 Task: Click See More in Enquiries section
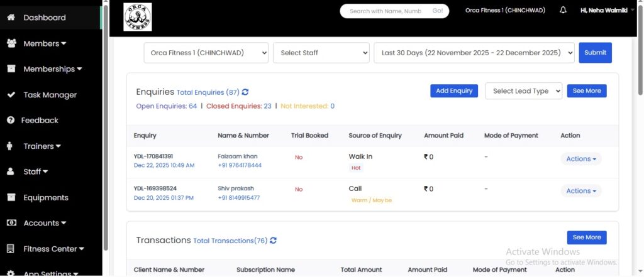[587, 91]
